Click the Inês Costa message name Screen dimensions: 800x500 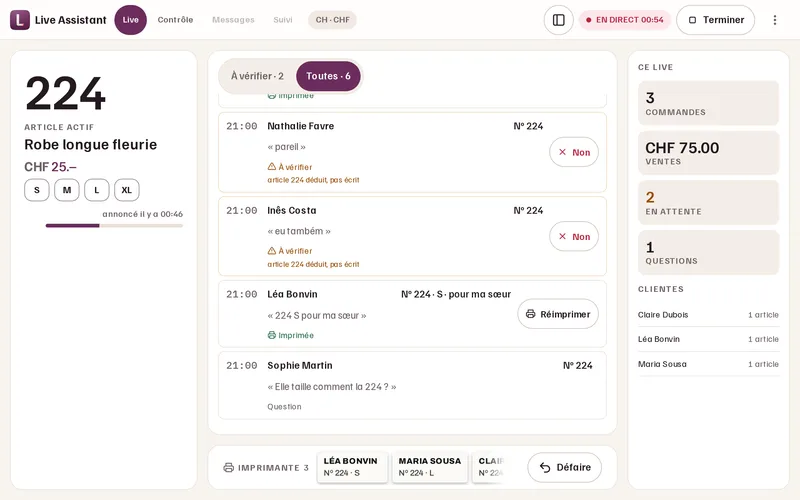291,210
